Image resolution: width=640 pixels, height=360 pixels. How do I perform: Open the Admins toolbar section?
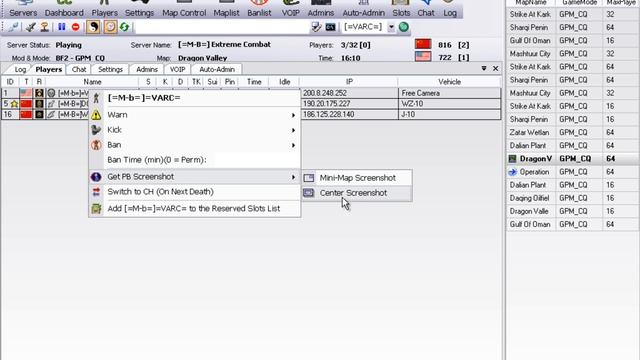coord(320,9)
